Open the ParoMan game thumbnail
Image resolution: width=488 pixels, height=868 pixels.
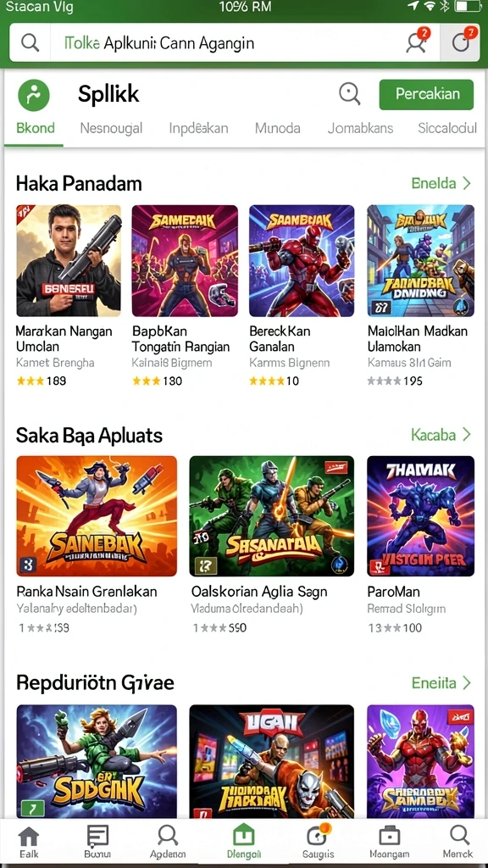point(420,516)
